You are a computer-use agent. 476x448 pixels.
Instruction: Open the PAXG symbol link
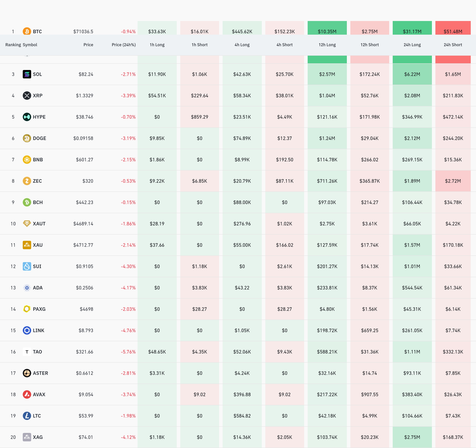[x=39, y=309]
